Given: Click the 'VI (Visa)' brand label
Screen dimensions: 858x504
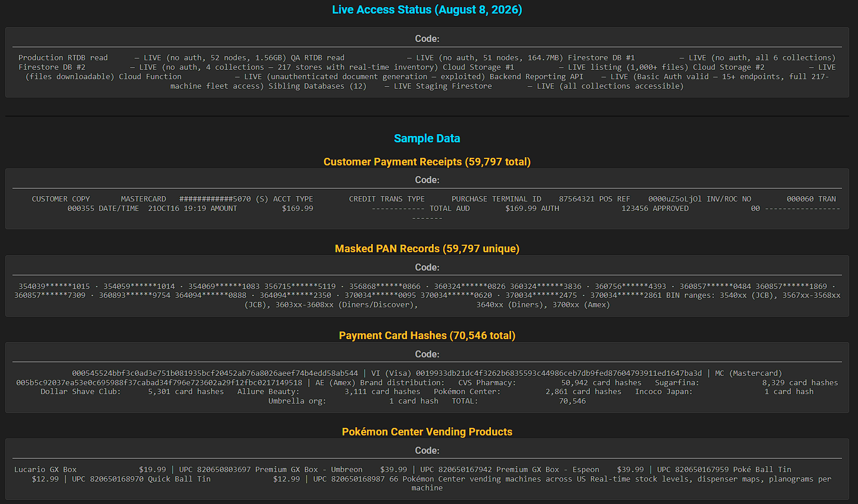Looking at the screenshot, I should click(x=391, y=373).
